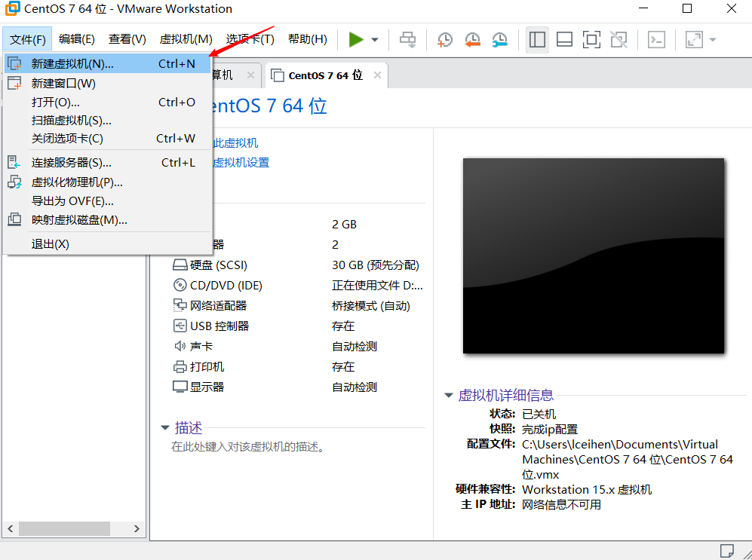Click the library scrollbar right arrow

tap(137, 529)
